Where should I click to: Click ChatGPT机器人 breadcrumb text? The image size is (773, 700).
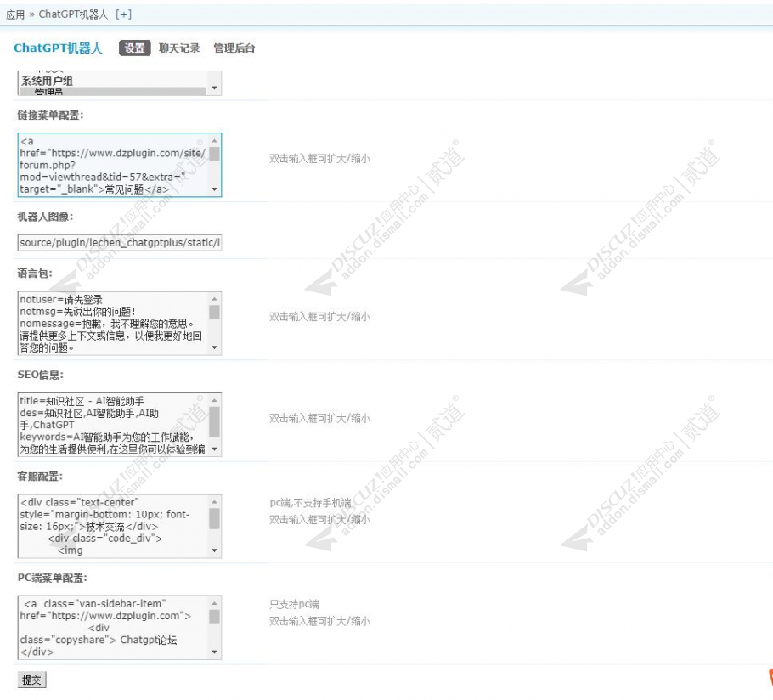pos(73,14)
